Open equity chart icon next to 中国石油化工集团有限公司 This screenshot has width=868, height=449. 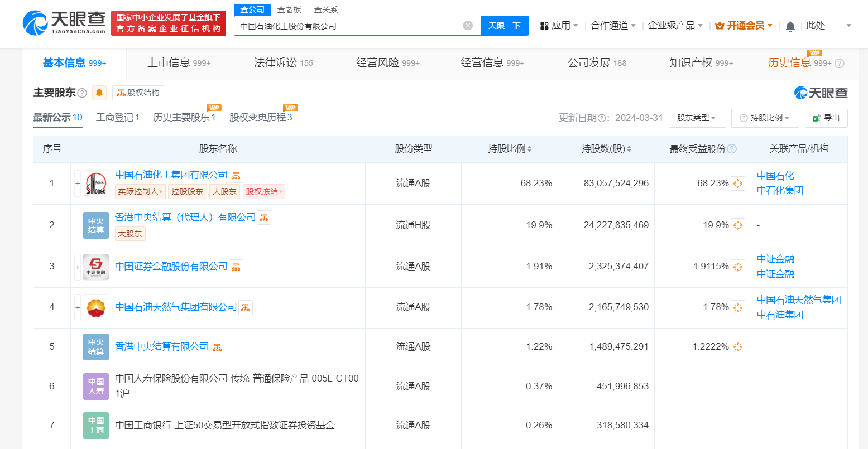(x=236, y=175)
